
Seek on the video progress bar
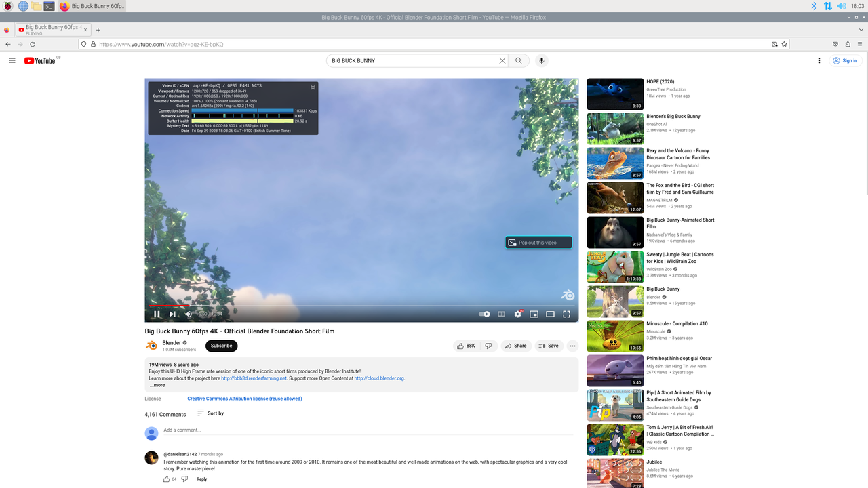361,306
